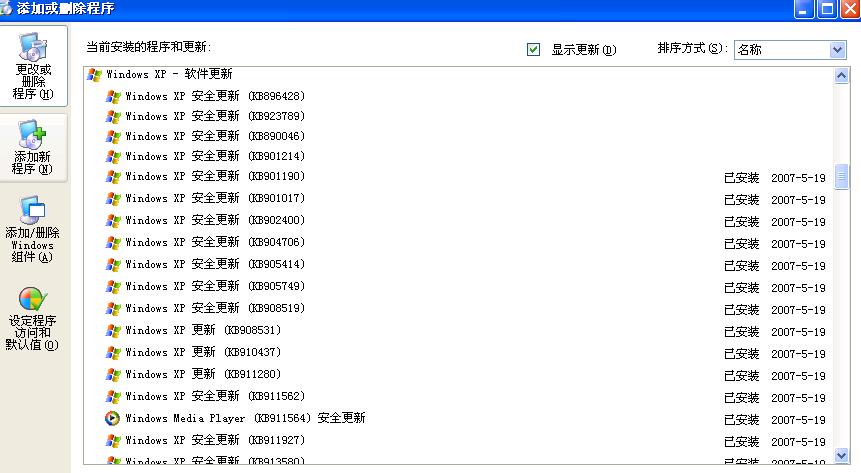This screenshot has width=861, height=473.
Task: Click install date 2007-5-19 of KB905414
Action: point(798,266)
